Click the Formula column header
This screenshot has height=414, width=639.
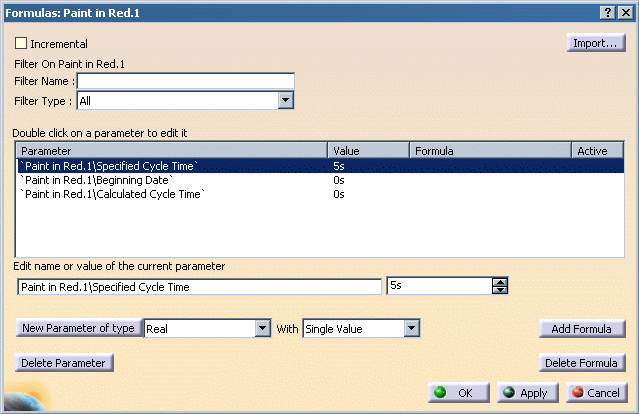click(x=489, y=151)
